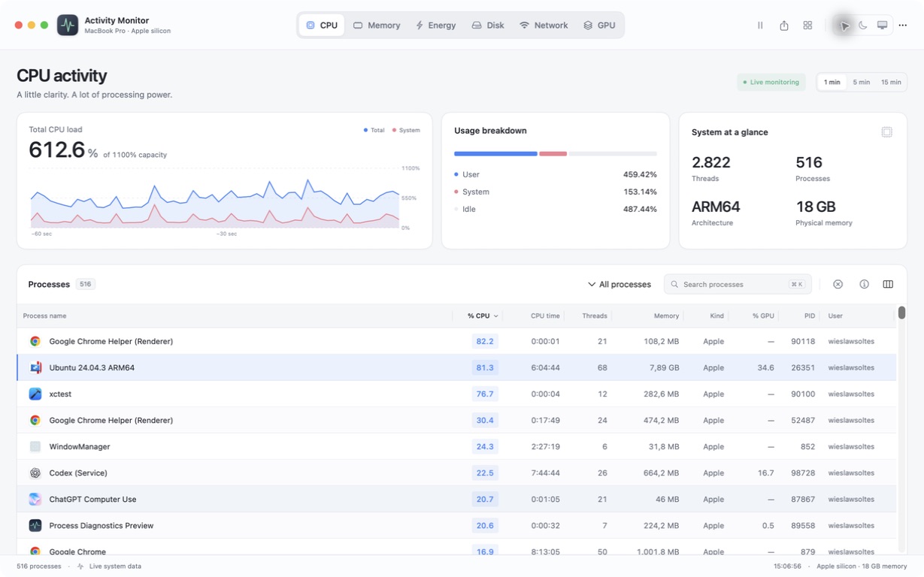
Task: Click the xctest process icon
Action: [35, 394]
